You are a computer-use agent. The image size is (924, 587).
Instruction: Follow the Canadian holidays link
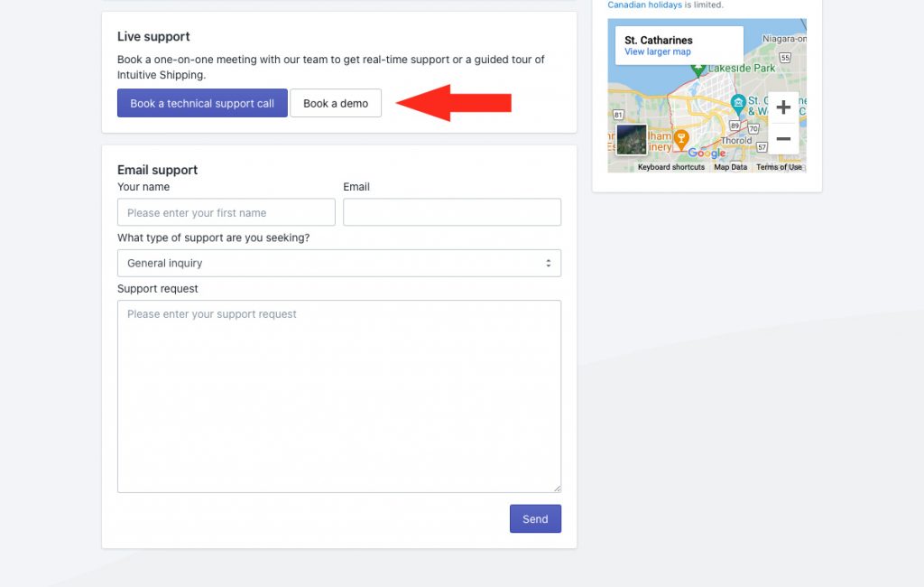[644, 5]
